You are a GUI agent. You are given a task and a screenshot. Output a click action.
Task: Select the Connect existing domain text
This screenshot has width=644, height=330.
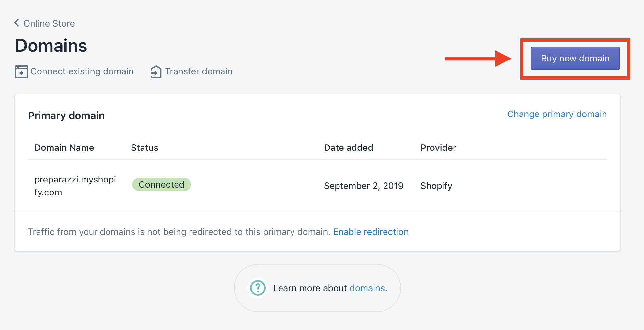82,71
